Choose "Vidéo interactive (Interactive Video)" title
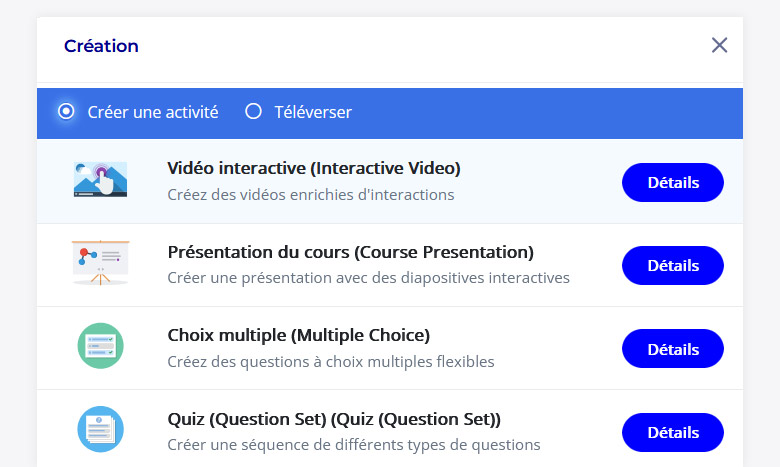The height and width of the screenshot is (467, 780). point(314,168)
